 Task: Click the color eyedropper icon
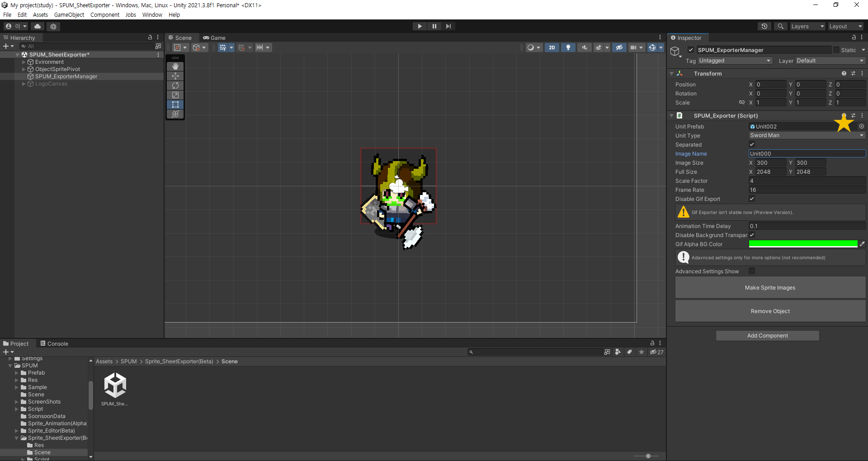point(862,244)
